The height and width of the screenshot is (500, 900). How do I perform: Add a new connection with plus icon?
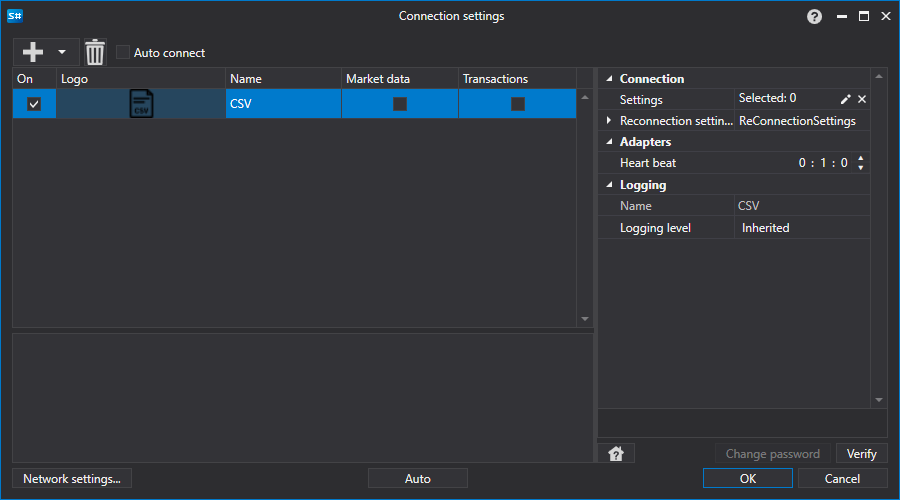point(33,52)
